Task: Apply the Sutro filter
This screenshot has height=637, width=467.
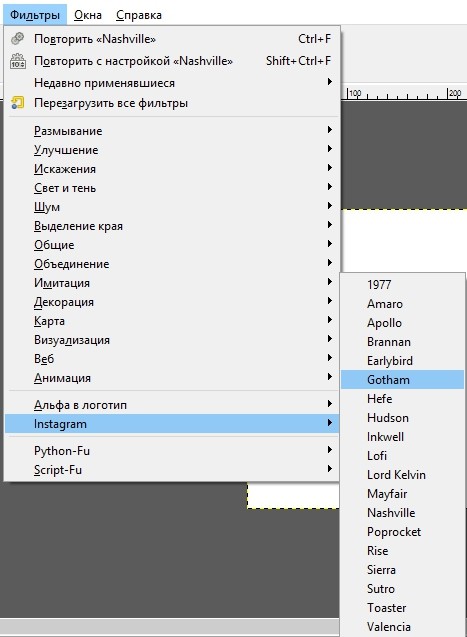Action: 402,589
